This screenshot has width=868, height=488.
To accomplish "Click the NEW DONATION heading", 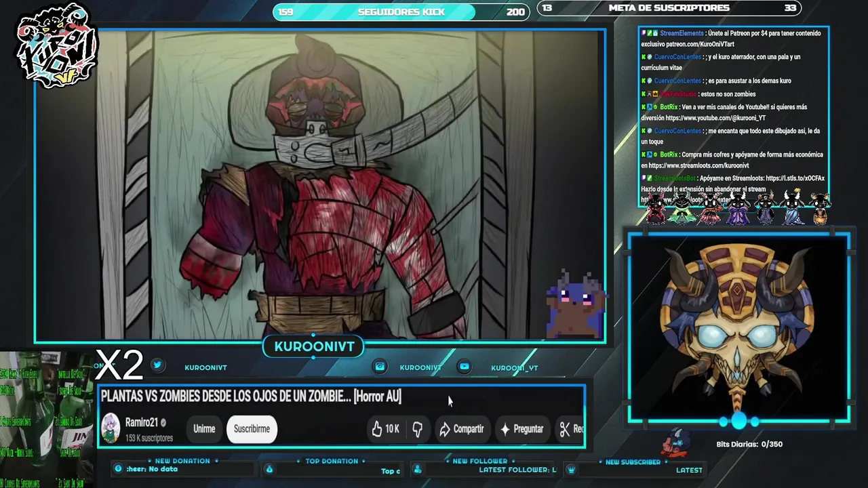I will 182,461.
